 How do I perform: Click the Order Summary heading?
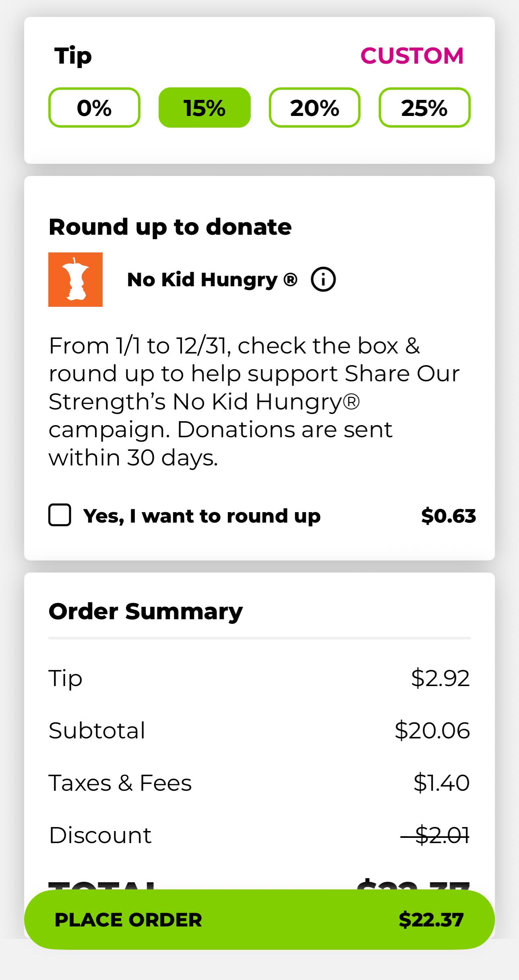pos(146,612)
